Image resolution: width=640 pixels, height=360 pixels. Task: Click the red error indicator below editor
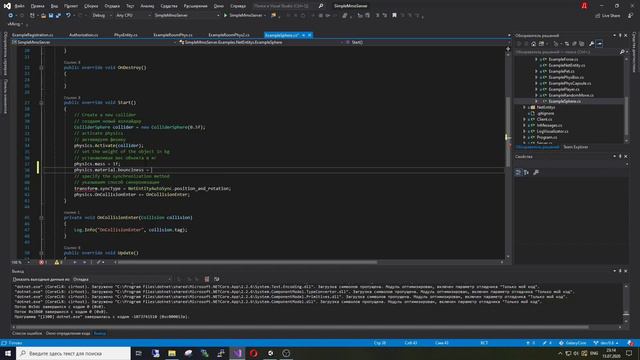42,262
